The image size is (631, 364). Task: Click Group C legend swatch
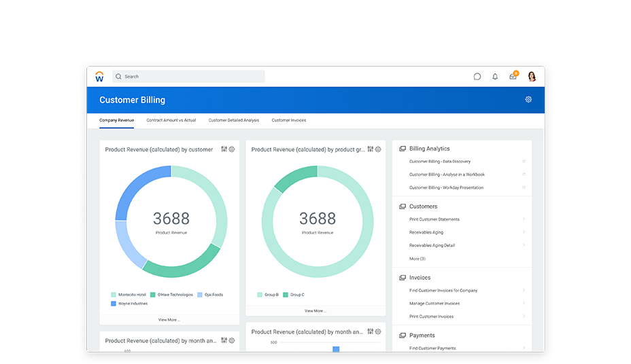[x=286, y=295]
